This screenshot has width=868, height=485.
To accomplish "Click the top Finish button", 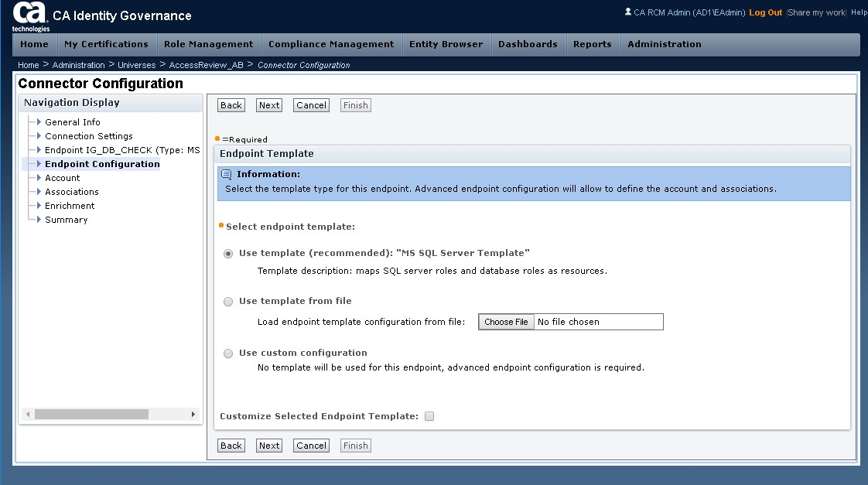I will 355,105.
